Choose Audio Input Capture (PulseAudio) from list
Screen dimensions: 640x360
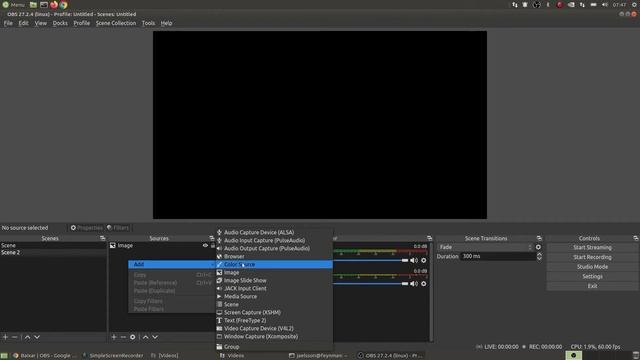pyautogui.click(x=274, y=240)
